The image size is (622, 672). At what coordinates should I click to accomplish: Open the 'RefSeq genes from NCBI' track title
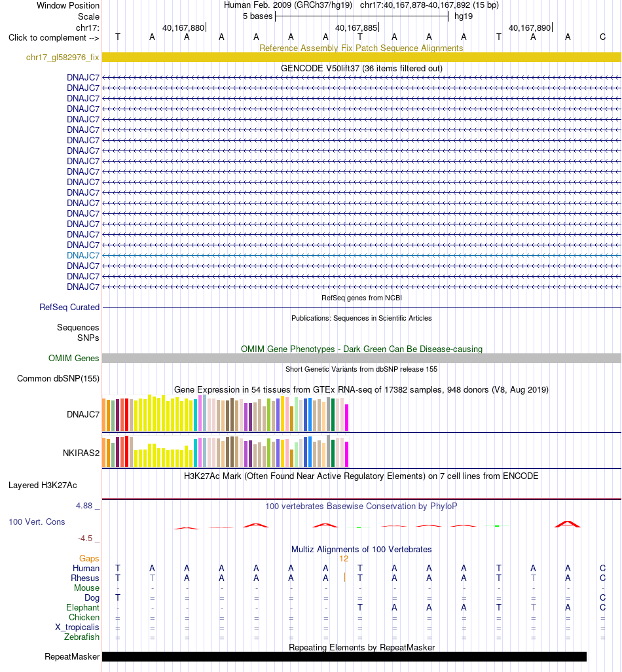click(x=361, y=298)
